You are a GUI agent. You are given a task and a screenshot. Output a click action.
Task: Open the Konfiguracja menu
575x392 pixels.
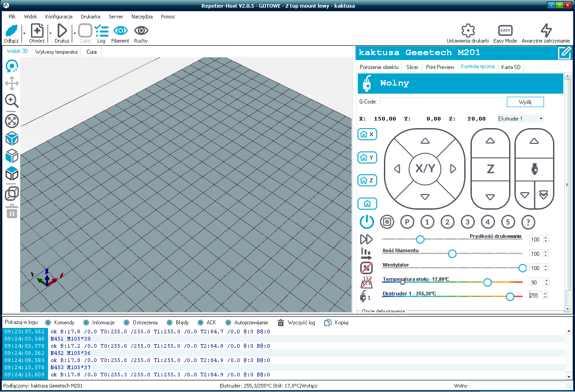click(x=59, y=17)
